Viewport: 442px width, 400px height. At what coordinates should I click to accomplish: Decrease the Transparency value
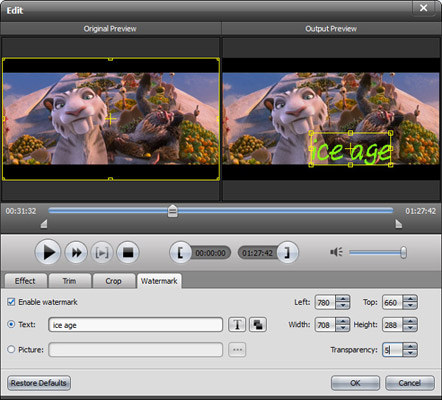tap(410, 353)
